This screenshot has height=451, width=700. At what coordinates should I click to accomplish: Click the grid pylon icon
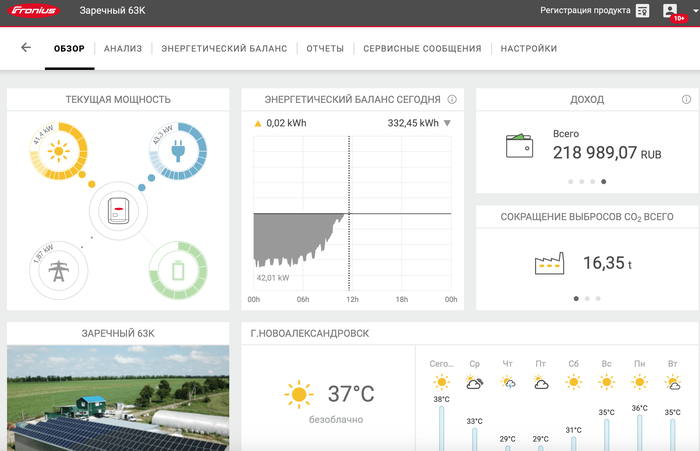point(58,269)
